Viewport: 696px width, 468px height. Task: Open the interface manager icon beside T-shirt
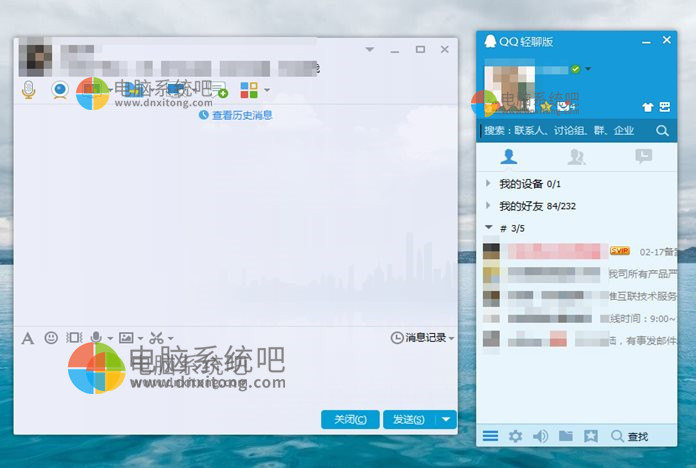tap(664, 107)
